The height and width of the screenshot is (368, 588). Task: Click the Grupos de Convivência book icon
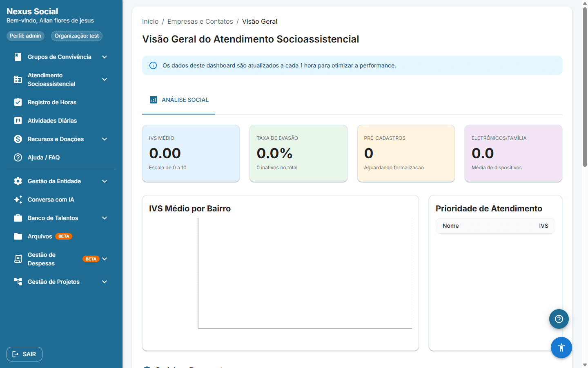18,57
